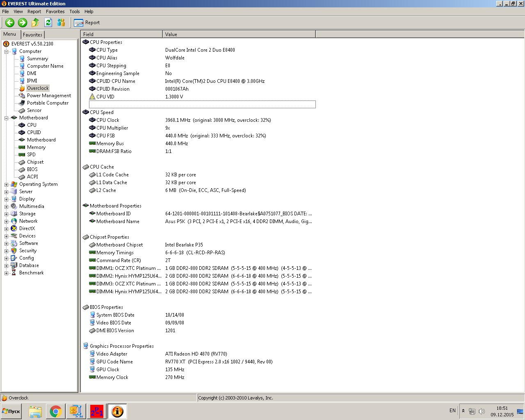Image resolution: width=525 pixels, height=420 pixels.
Task: Select the Config tree item
Action: (26, 258)
